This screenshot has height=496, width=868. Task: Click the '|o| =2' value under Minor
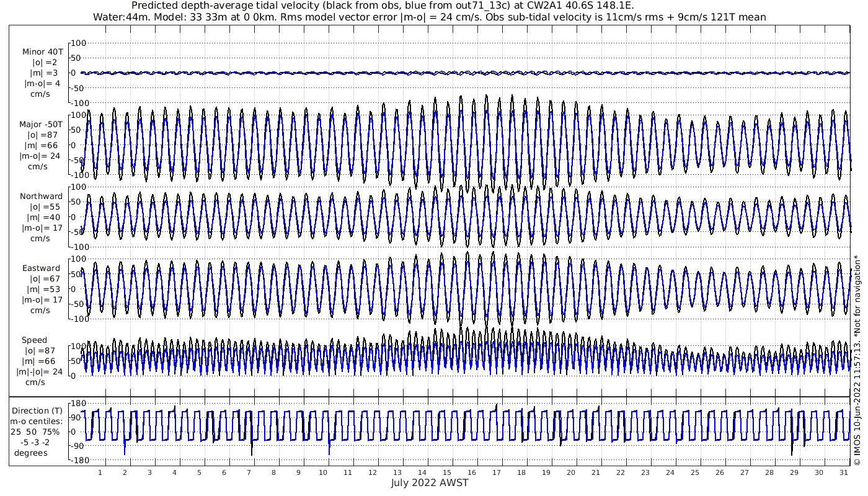45,62
